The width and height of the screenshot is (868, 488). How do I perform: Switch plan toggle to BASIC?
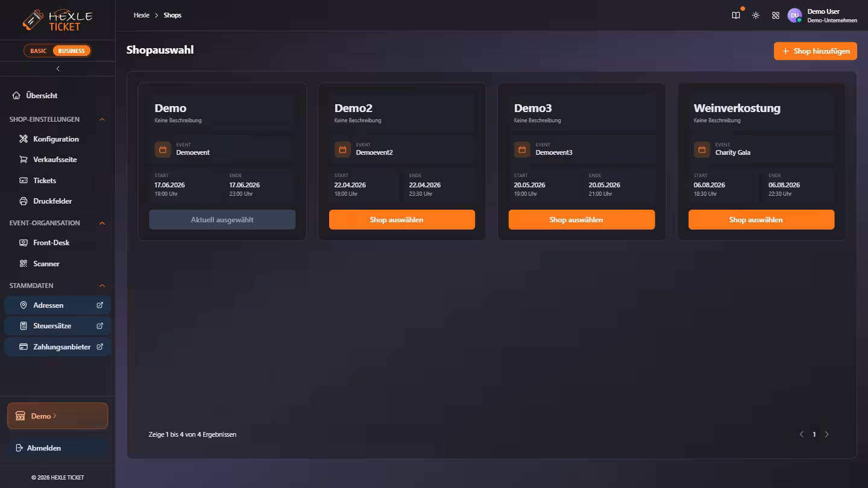[39, 51]
